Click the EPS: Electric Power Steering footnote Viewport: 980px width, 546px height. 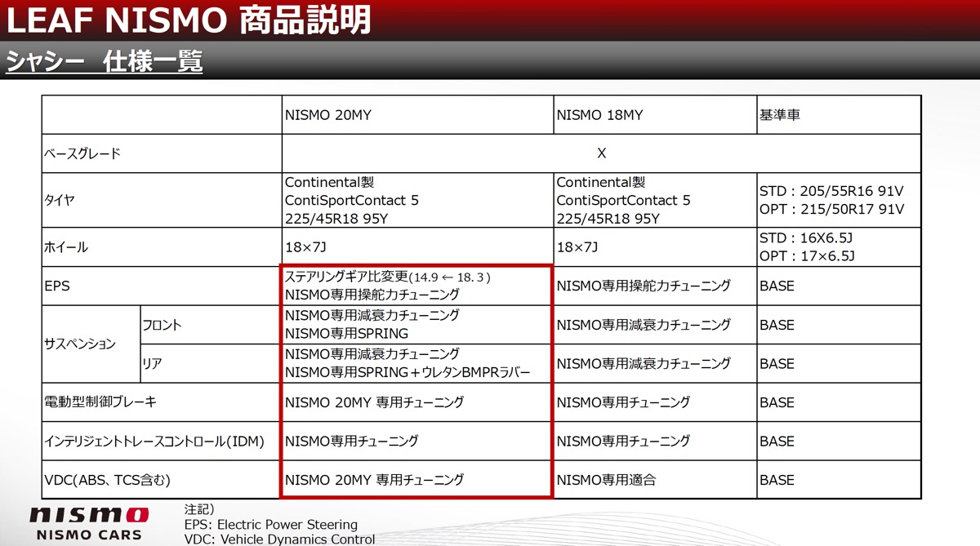270,525
